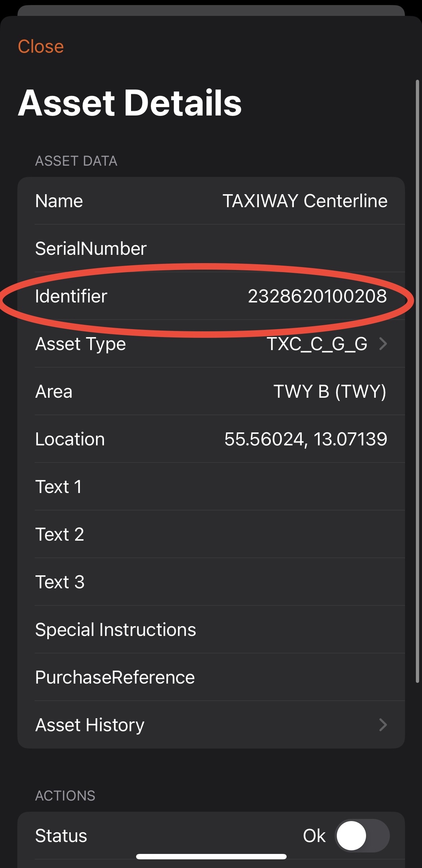Click the vertical scrollbar on right edge

[417, 381]
